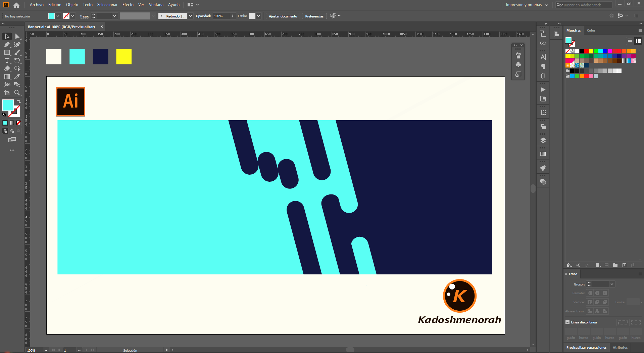
Task: Select the Paintbrush tool
Action: pyautogui.click(x=17, y=52)
